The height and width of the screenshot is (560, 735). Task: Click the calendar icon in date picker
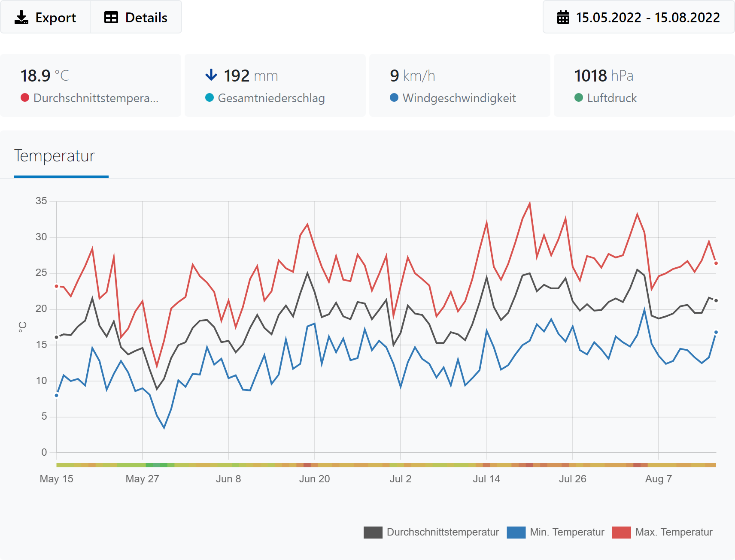[563, 18]
